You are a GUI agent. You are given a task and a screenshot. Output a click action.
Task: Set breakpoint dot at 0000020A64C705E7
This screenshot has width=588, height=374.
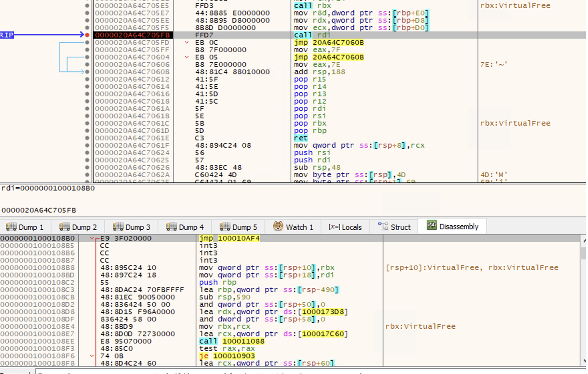(87, 13)
